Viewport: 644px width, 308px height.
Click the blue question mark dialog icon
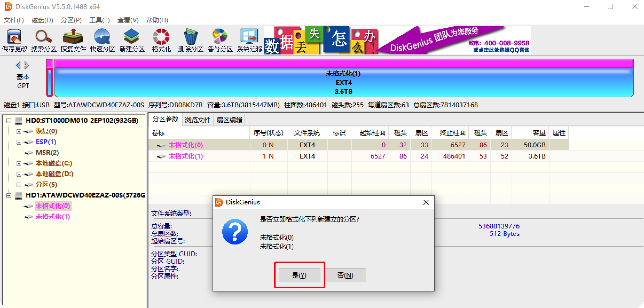pyautogui.click(x=235, y=232)
